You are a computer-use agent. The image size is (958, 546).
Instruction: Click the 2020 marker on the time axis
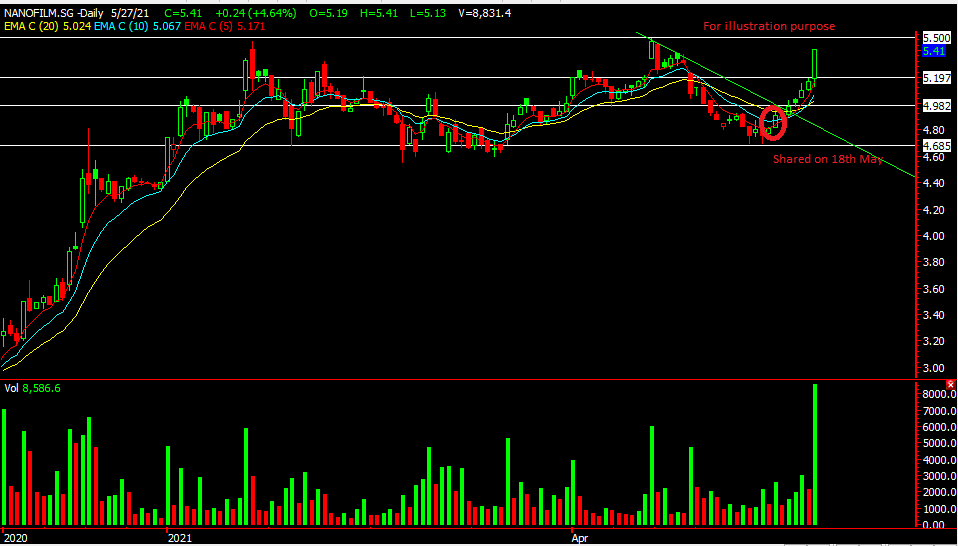point(15,539)
